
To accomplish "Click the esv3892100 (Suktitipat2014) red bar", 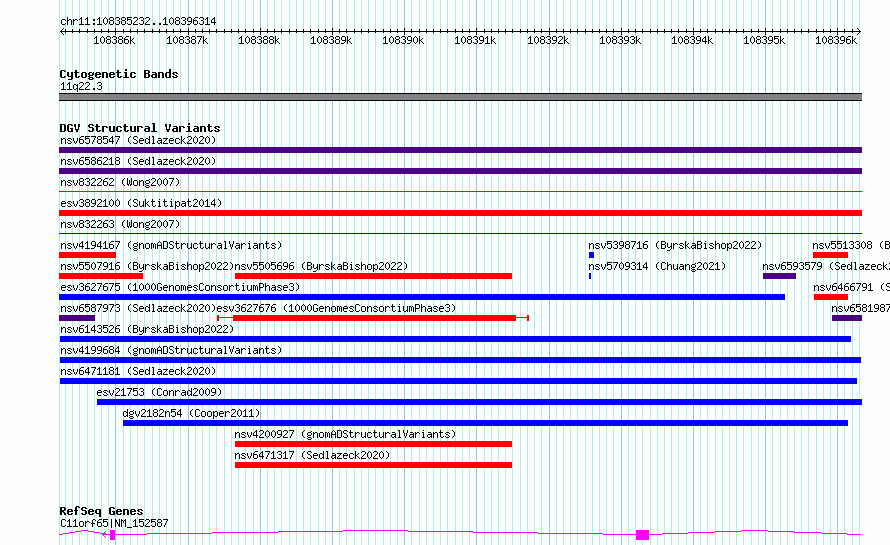I will (460, 213).
